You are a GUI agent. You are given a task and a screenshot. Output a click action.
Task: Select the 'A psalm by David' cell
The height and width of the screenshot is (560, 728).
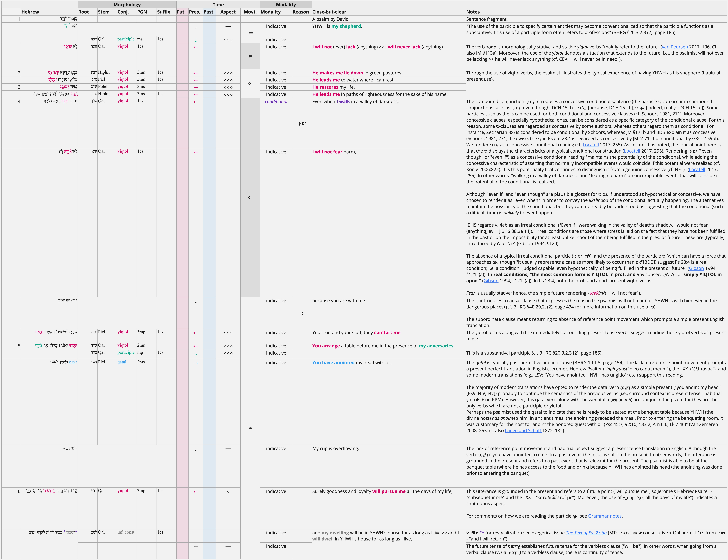tap(389, 19)
